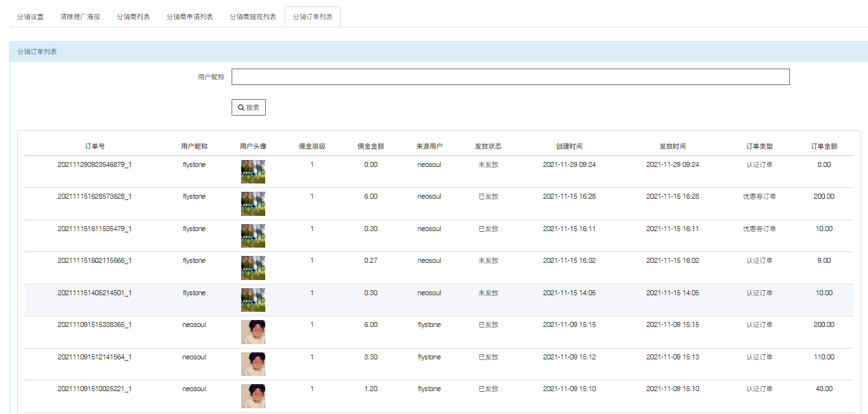
Task: Click commission amount 0.27
Action: [x=371, y=260]
